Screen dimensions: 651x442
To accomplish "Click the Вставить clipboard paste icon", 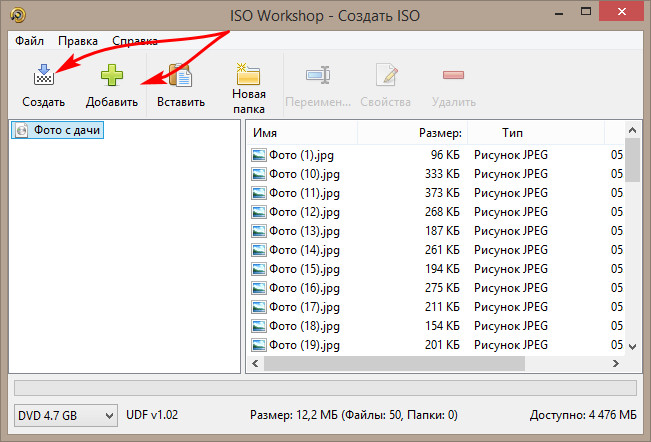I will [x=180, y=75].
